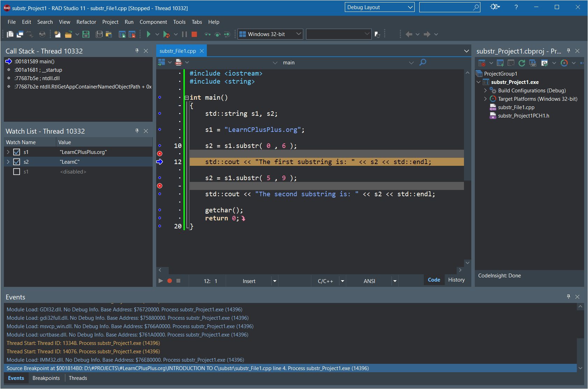The width and height of the screenshot is (588, 389).
Task: Click the Run button in the toolbar
Action: pos(148,34)
